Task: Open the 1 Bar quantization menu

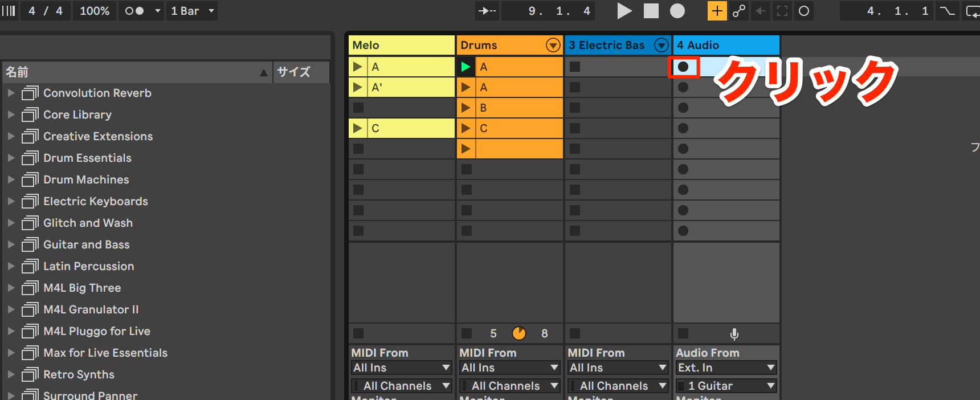Action: (x=192, y=11)
